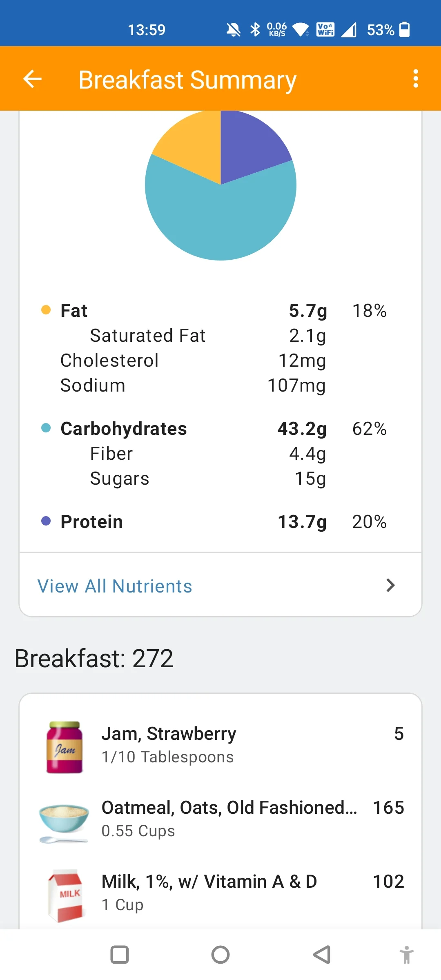Tap the Breakfast: 272 calories heading
This screenshot has height=980, width=441.
pyautogui.click(x=94, y=658)
